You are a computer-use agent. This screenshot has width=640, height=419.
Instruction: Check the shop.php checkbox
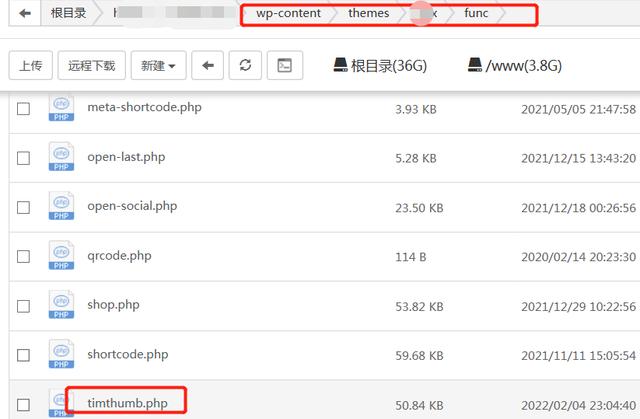pos(23,306)
